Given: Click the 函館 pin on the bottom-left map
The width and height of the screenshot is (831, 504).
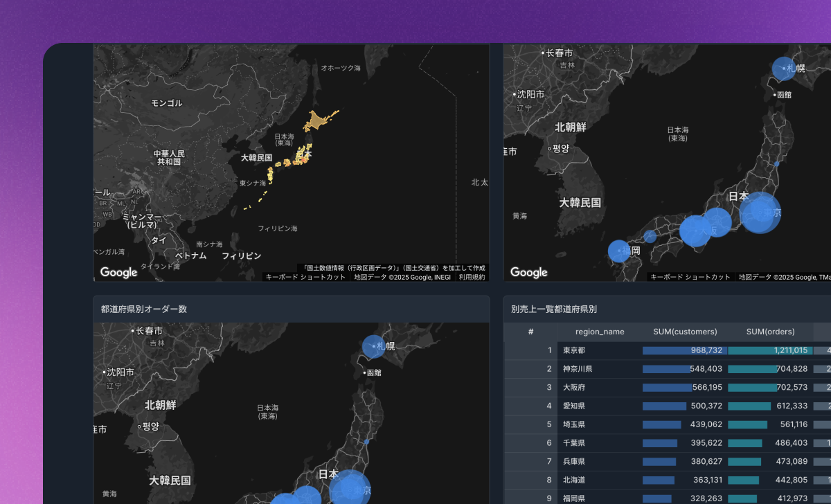Looking at the screenshot, I should click(364, 374).
